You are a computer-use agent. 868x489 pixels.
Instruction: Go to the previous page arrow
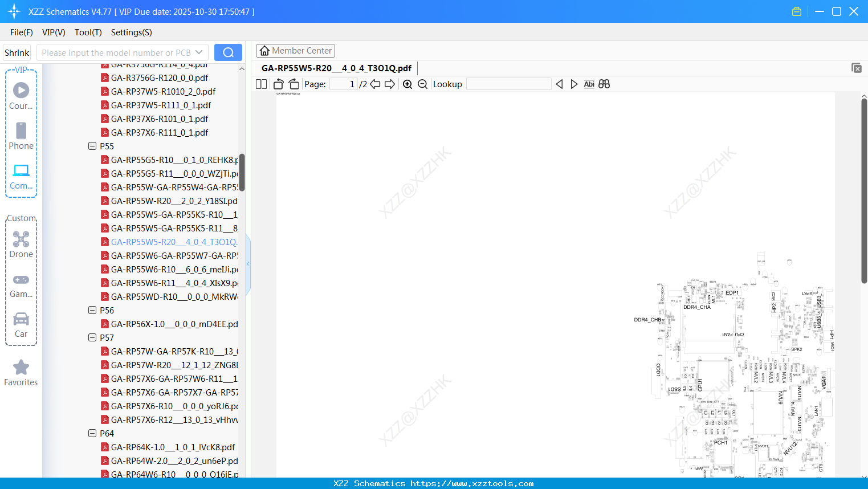pos(375,84)
